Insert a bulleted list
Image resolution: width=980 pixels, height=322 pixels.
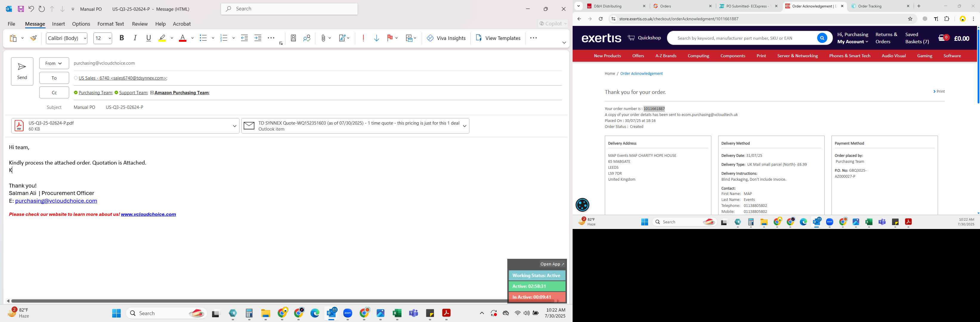tap(203, 38)
